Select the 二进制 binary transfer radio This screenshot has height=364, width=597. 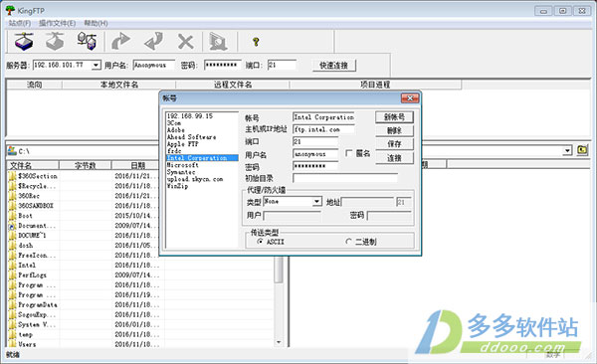(x=348, y=242)
